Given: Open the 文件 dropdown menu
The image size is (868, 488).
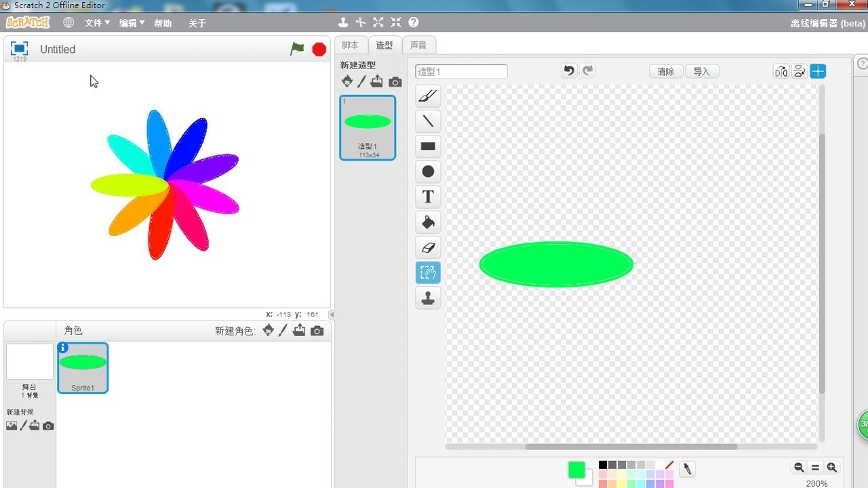Looking at the screenshot, I should point(97,23).
